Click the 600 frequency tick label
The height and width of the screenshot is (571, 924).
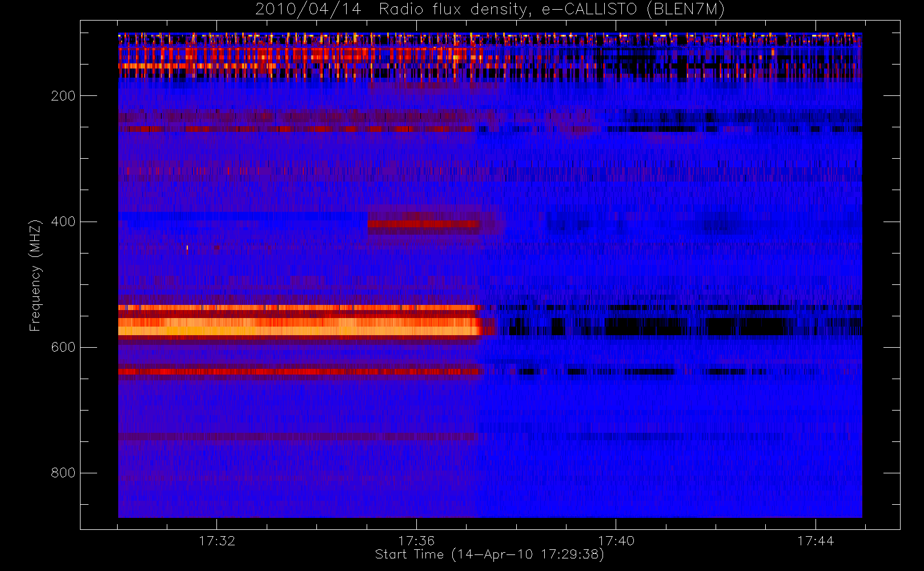(x=63, y=347)
